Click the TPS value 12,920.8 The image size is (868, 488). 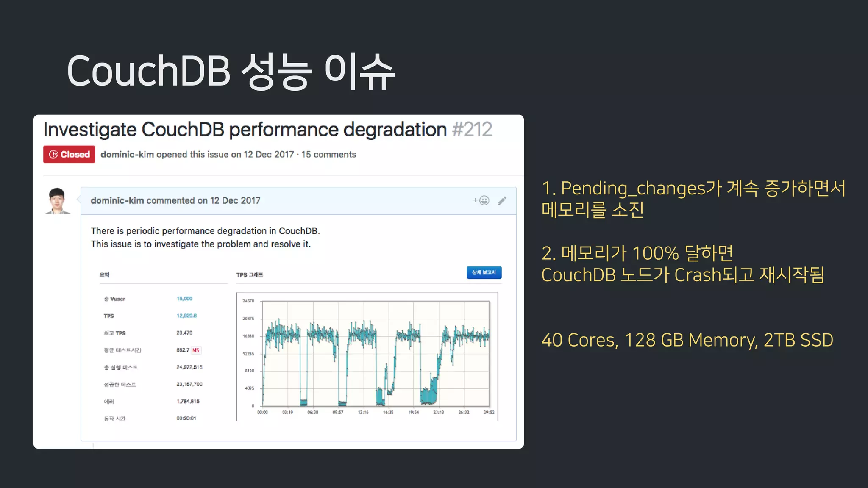point(186,316)
